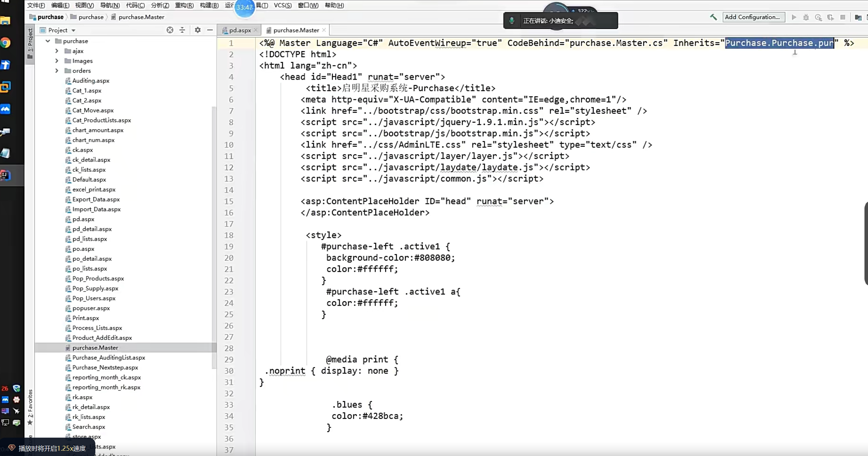Hide the Project panel with minus icon
Image resolution: width=868 pixels, height=456 pixels.
210,30
